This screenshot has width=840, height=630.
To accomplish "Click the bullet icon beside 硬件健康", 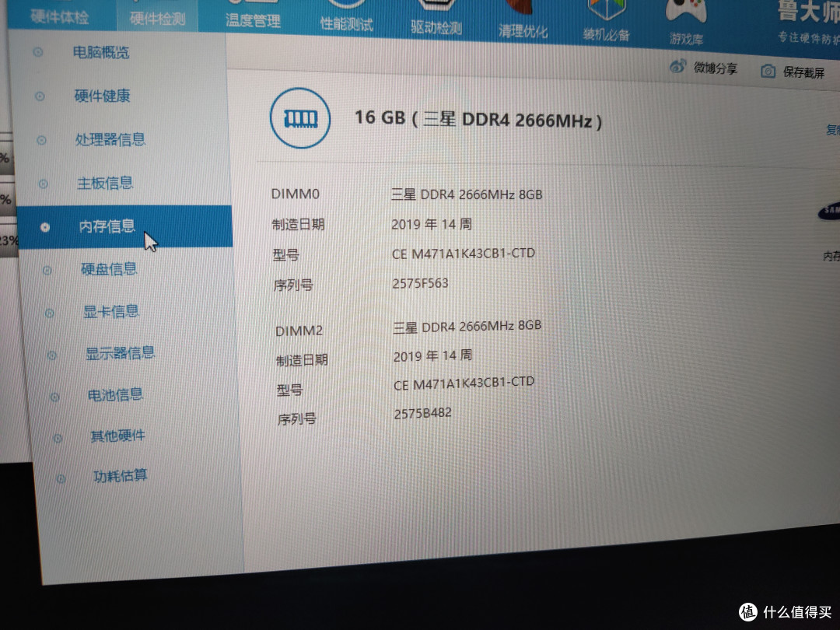I will 40,96.
